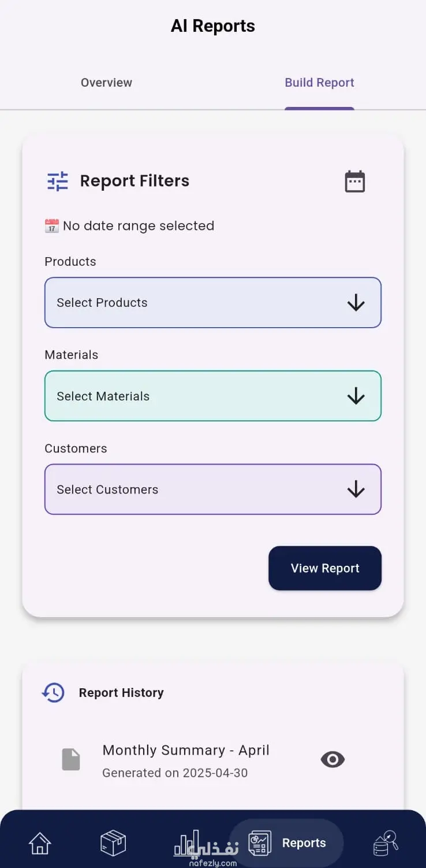The width and height of the screenshot is (426, 868).
Task: Tap the Reports label in navigation bar
Action: pos(304,843)
